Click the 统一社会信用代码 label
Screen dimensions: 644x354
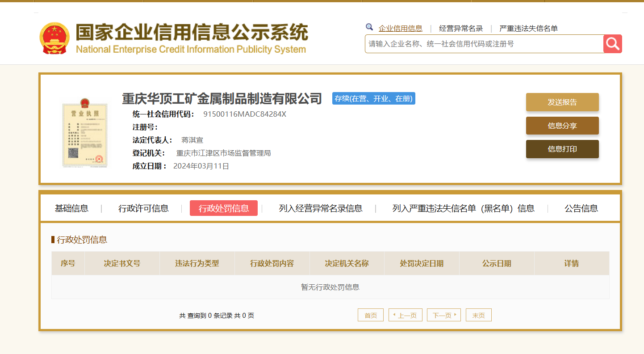[x=163, y=114]
